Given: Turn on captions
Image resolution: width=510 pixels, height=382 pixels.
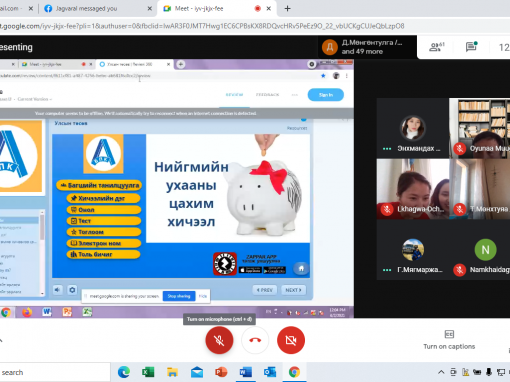Looking at the screenshot, I should click(449, 340).
